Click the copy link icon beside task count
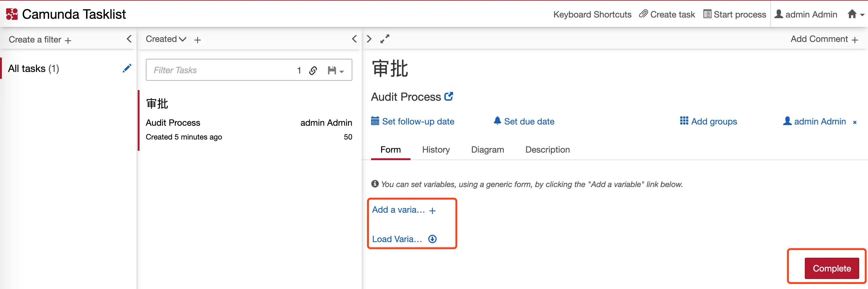868x289 pixels. click(313, 70)
